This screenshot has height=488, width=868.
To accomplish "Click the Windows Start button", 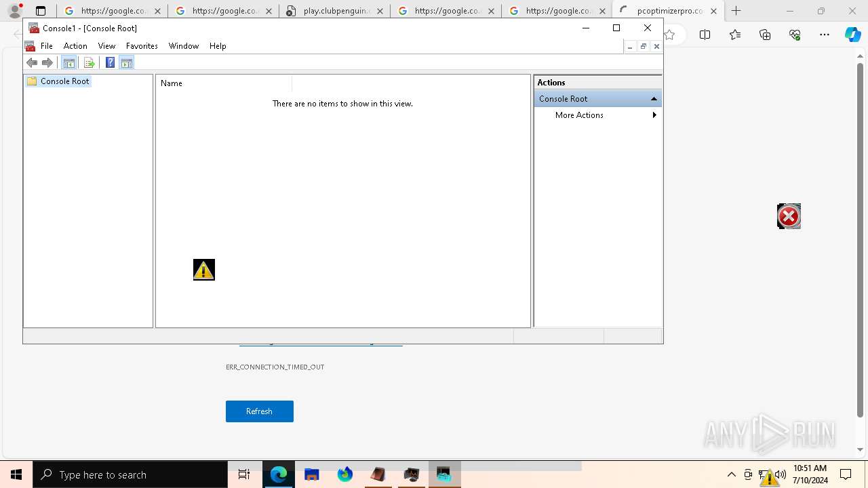I will point(16,474).
